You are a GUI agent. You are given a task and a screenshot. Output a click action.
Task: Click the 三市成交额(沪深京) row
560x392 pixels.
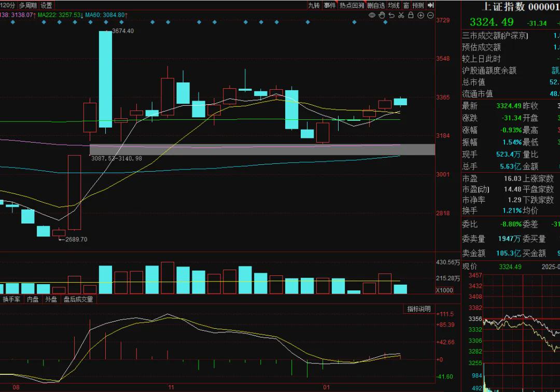click(x=511, y=35)
